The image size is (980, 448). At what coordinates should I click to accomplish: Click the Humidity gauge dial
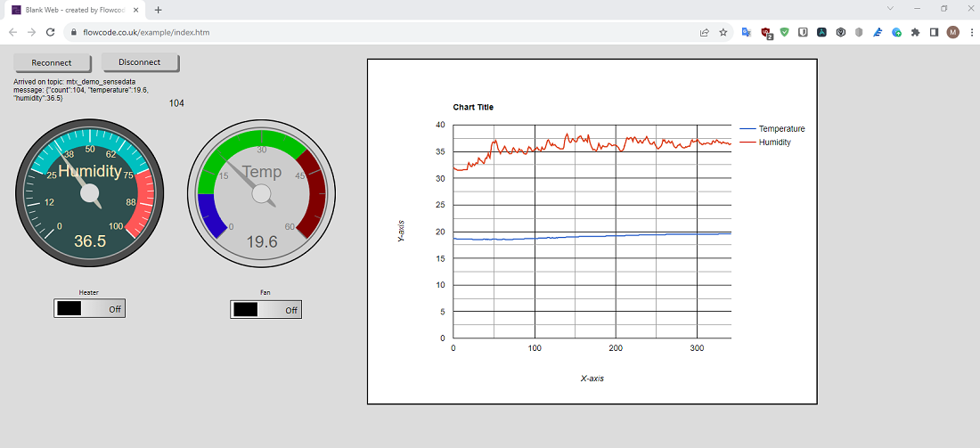click(89, 191)
